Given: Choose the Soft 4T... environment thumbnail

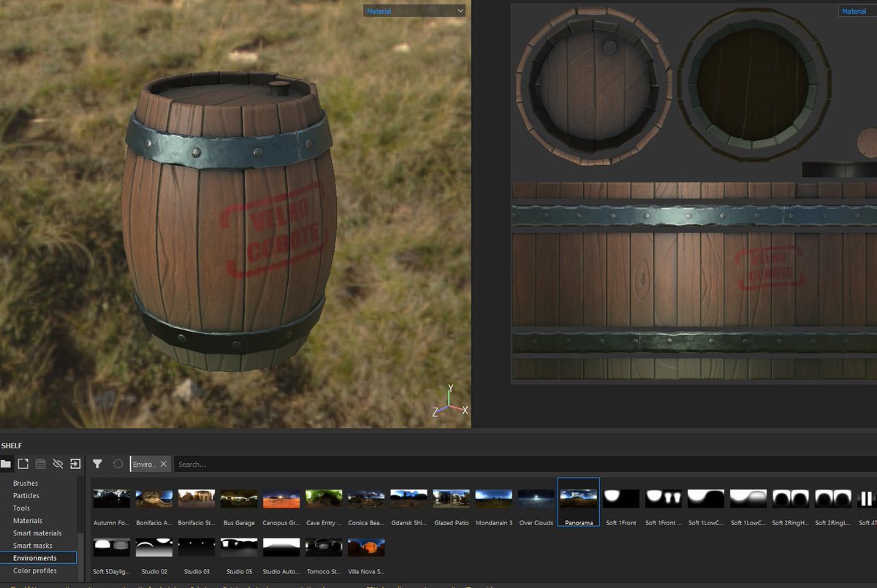Looking at the screenshot, I should click(x=867, y=499).
